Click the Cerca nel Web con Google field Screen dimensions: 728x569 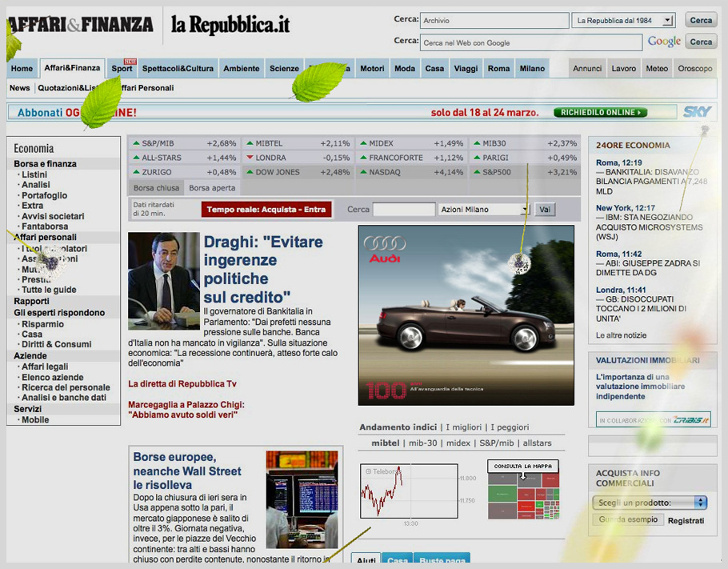[x=532, y=42]
